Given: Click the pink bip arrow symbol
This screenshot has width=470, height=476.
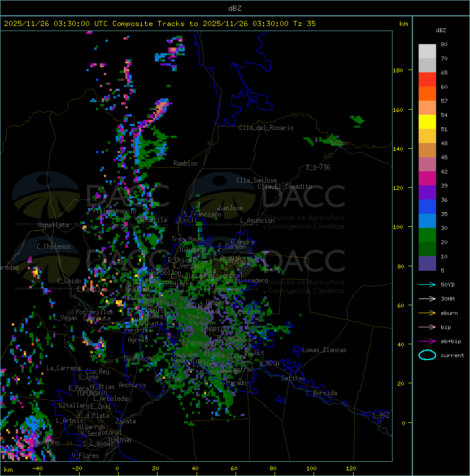Looking at the screenshot, I should (427, 327).
